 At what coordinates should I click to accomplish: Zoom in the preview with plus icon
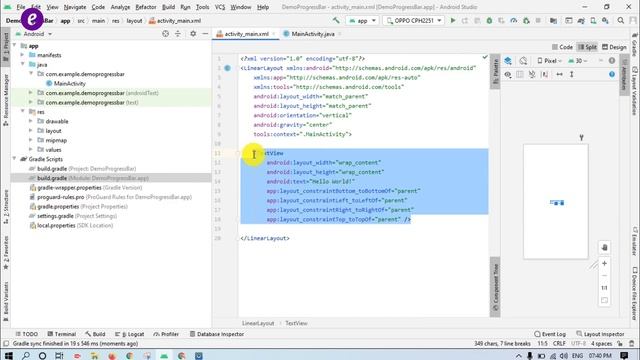point(604,263)
